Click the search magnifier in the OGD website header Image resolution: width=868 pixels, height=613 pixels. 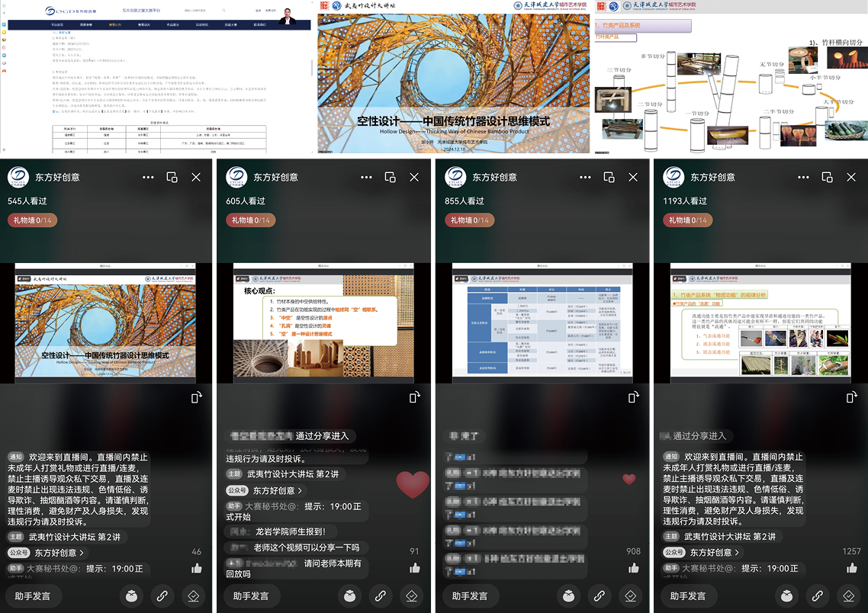pyautogui.click(x=222, y=11)
